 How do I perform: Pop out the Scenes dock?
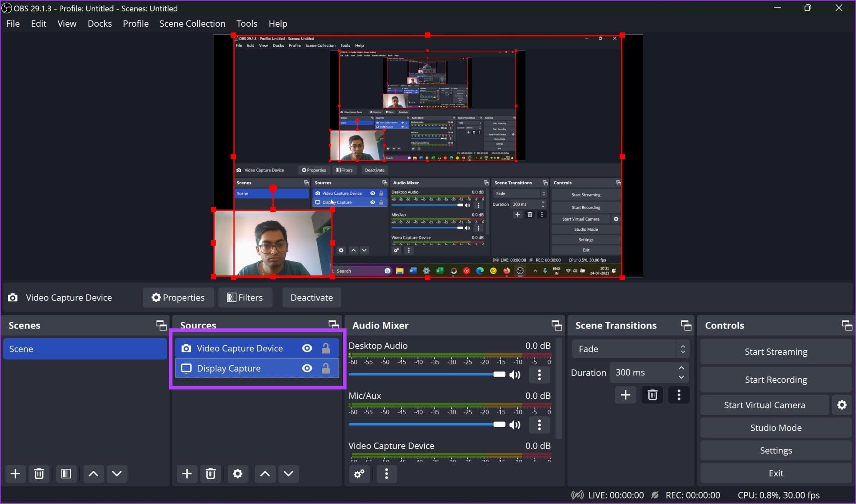161,325
